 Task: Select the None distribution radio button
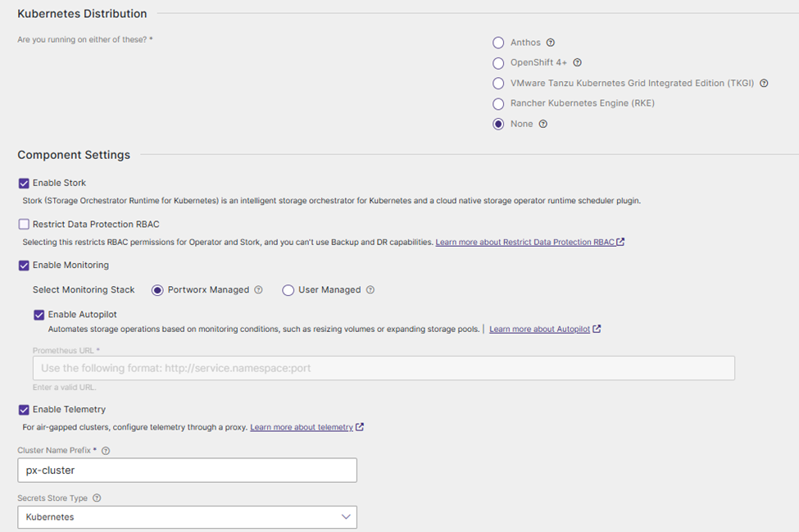pos(498,125)
